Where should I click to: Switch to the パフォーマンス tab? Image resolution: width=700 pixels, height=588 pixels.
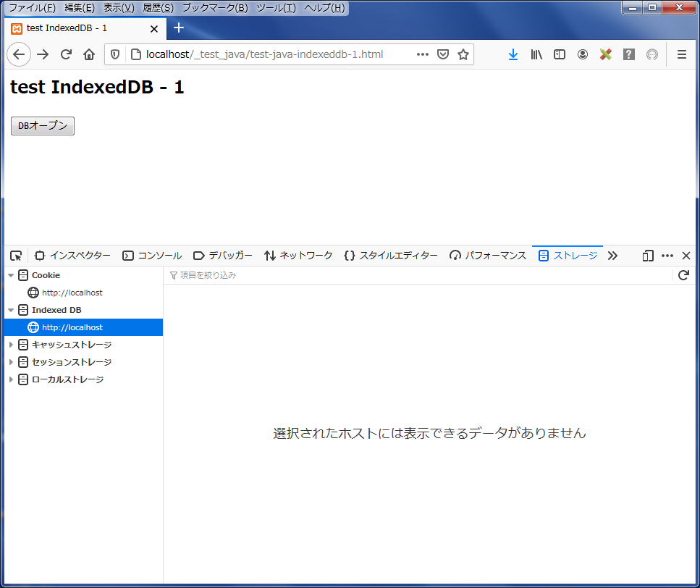pos(488,256)
